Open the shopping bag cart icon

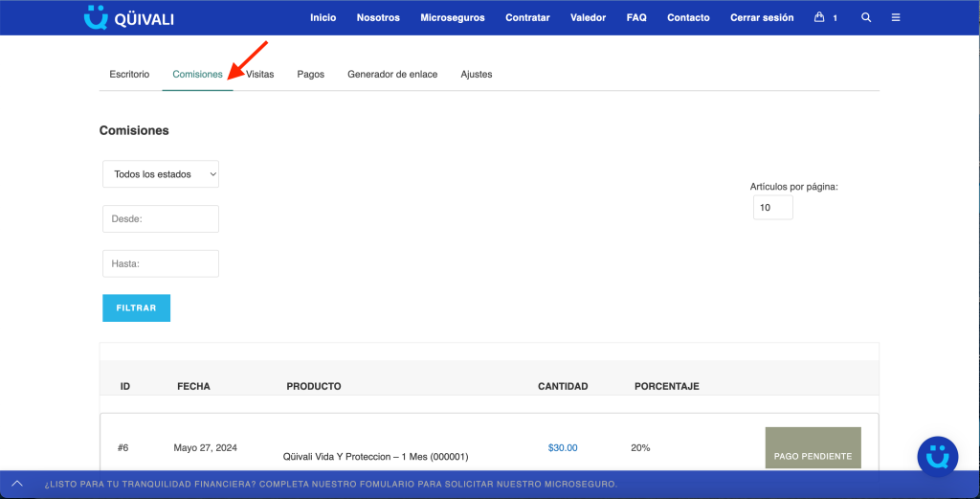click(819, 17)
